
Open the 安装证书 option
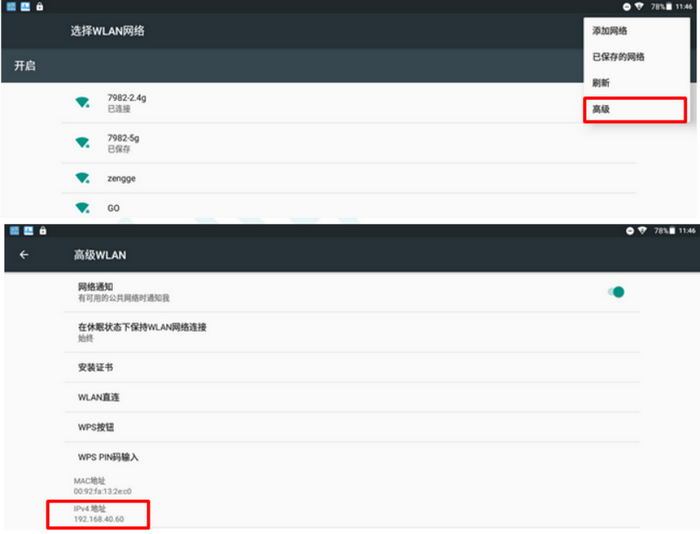95,367
